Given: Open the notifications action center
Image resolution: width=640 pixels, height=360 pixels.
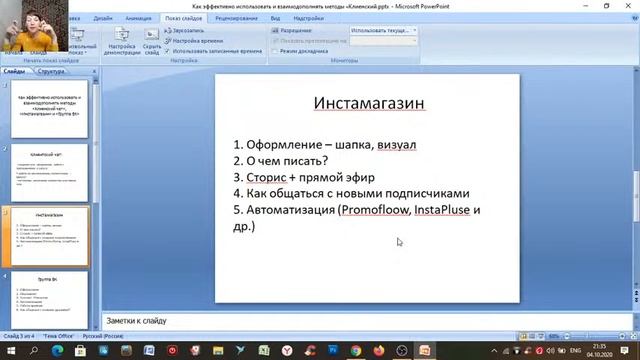Looking at the screenshot, I should [x=624, y=351].
